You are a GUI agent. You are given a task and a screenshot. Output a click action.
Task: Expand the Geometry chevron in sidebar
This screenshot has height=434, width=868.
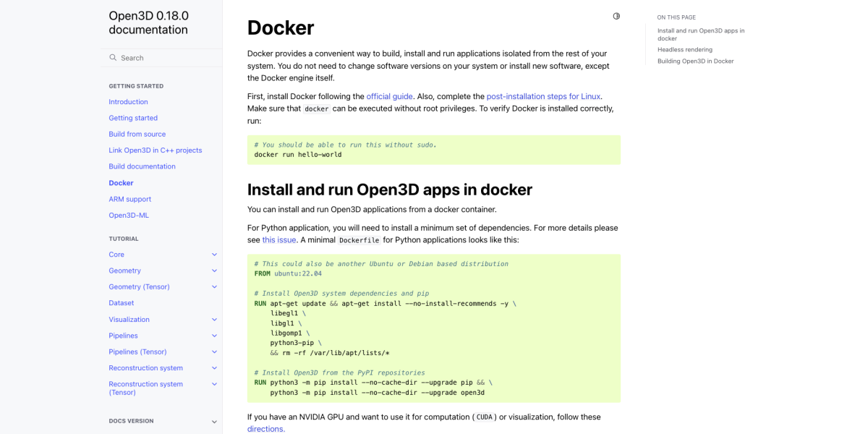click(x=214, y=271)
